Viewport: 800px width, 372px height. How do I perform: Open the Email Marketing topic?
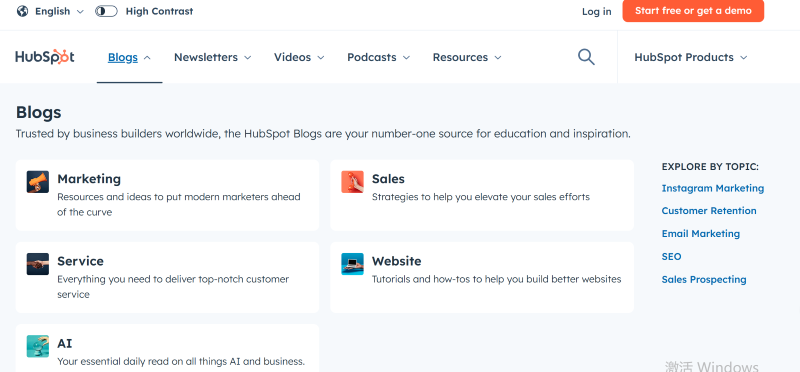(701, 234)
